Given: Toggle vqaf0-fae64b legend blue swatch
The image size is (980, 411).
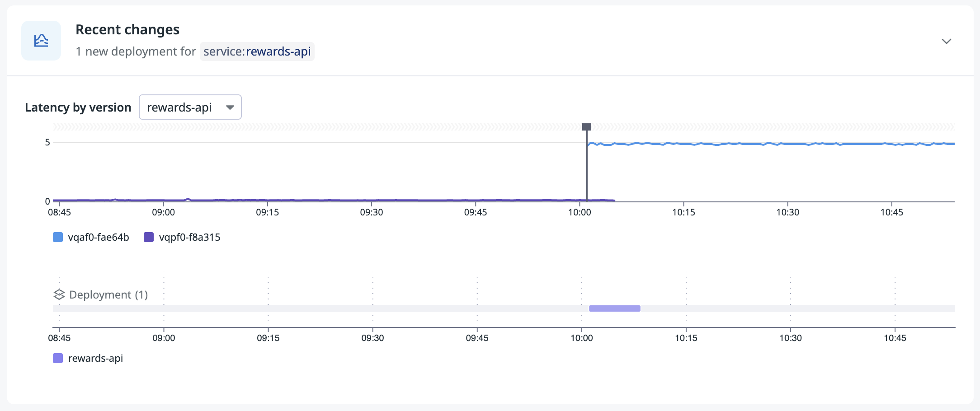Looking at the screenshot, I should [58, 237].
